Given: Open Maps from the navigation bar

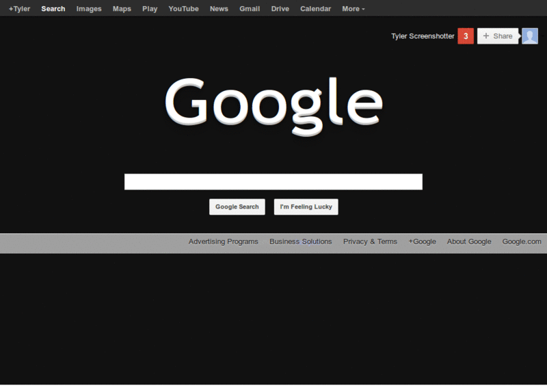Looking at the screenshot, I should (x=122, y=9).
